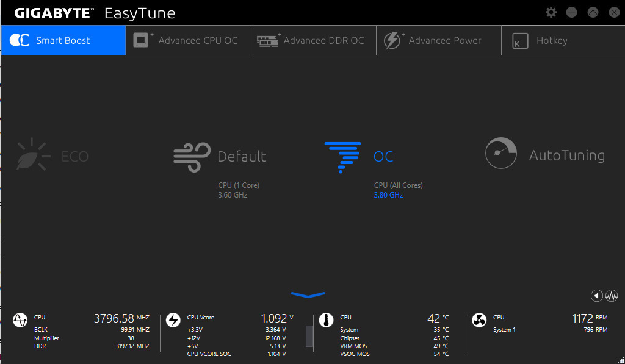
Task: Click the 3.80 GHz OC value
Action: [388, 195]
